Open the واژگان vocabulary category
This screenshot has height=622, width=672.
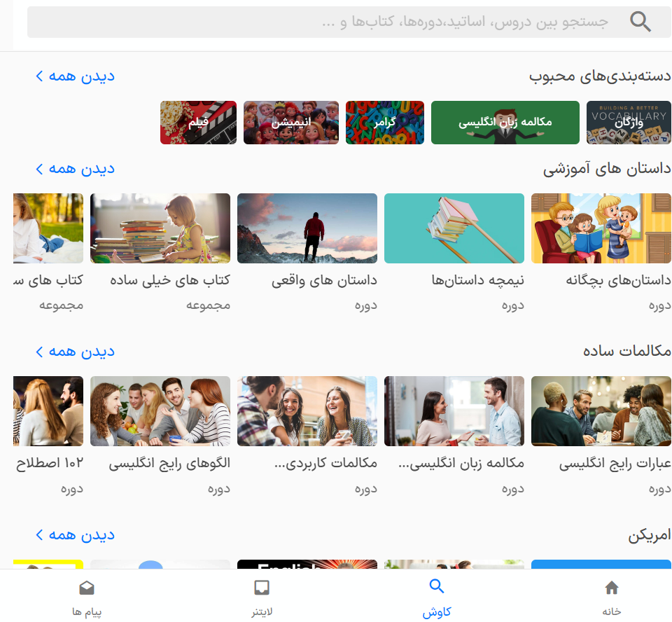(629, 123)
